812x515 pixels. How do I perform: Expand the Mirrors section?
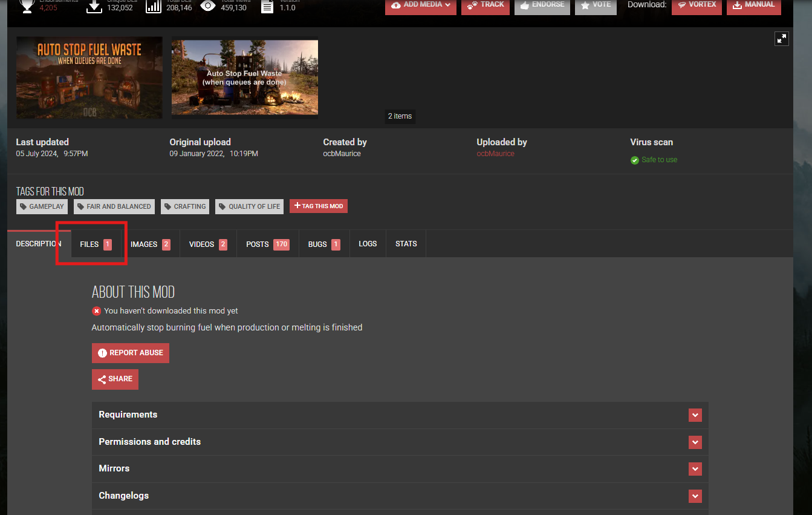400,469
